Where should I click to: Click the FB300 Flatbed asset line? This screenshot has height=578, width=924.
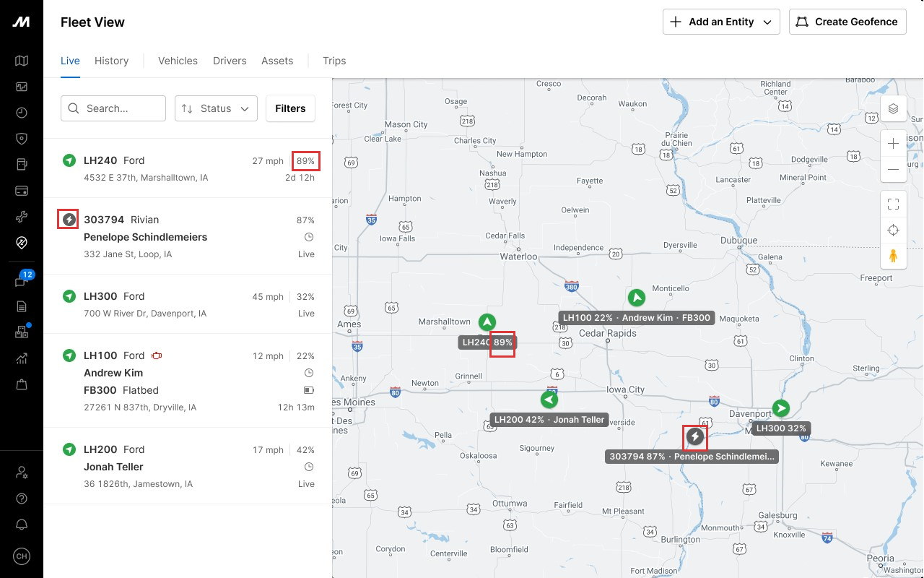[x=121, y=390]
